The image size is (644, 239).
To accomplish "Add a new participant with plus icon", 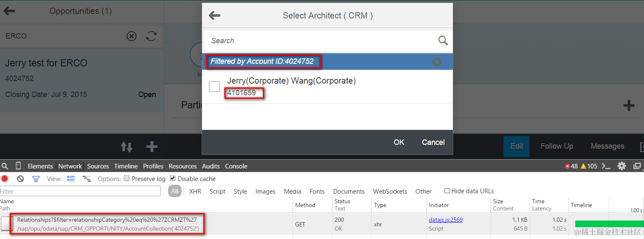I will coord(628,105).
